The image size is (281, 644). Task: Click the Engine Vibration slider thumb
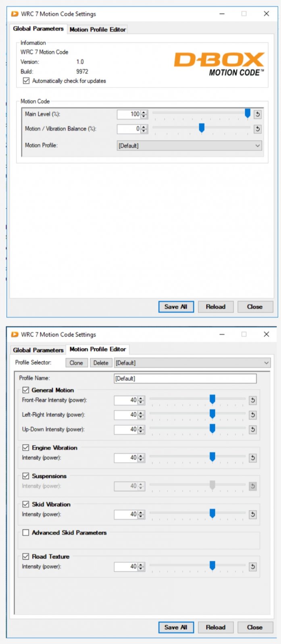[x=212, y=457]
